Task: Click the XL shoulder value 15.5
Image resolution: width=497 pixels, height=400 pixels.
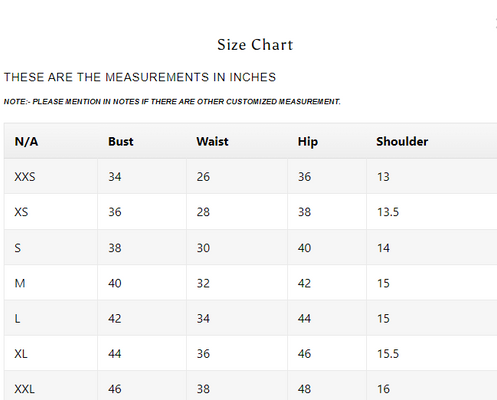Action: (388, 354)
